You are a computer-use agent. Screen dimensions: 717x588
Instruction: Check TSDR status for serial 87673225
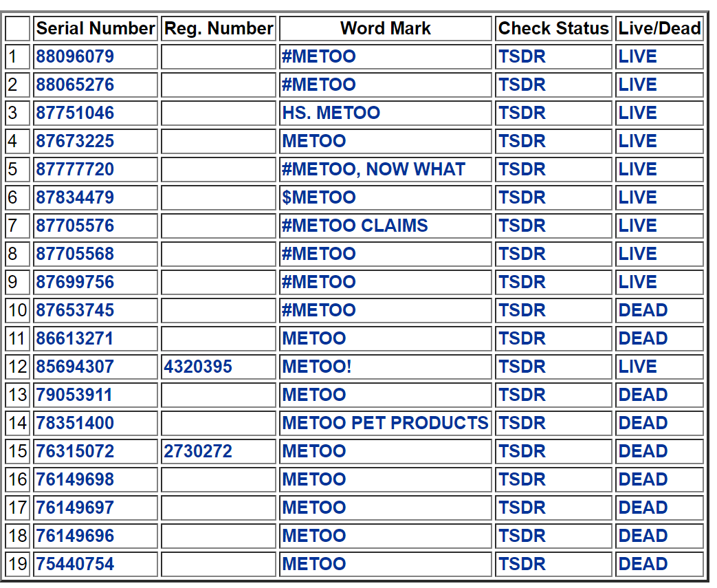click(522, 141)
